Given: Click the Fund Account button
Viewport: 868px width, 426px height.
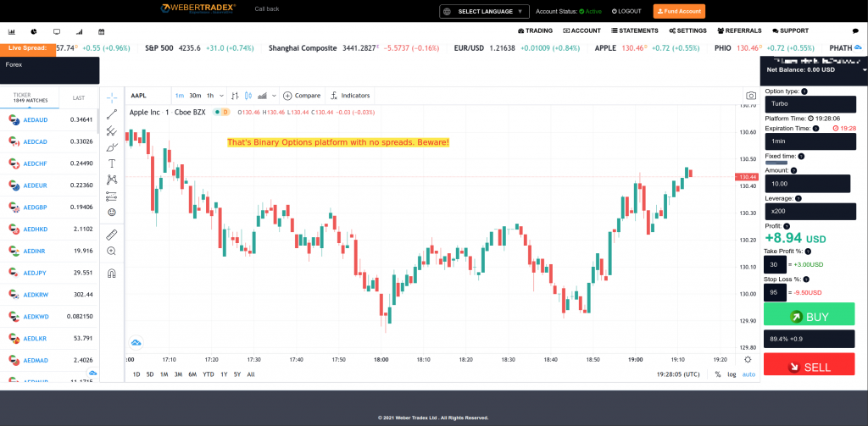Looking at the screenshot, I should (x=679, y=11).
